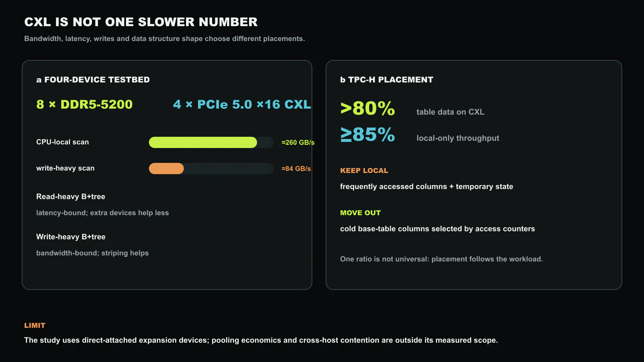Select the '≥85%' large figure
The height and width of the screenshot is (362, 644).
tap(367, 134)
